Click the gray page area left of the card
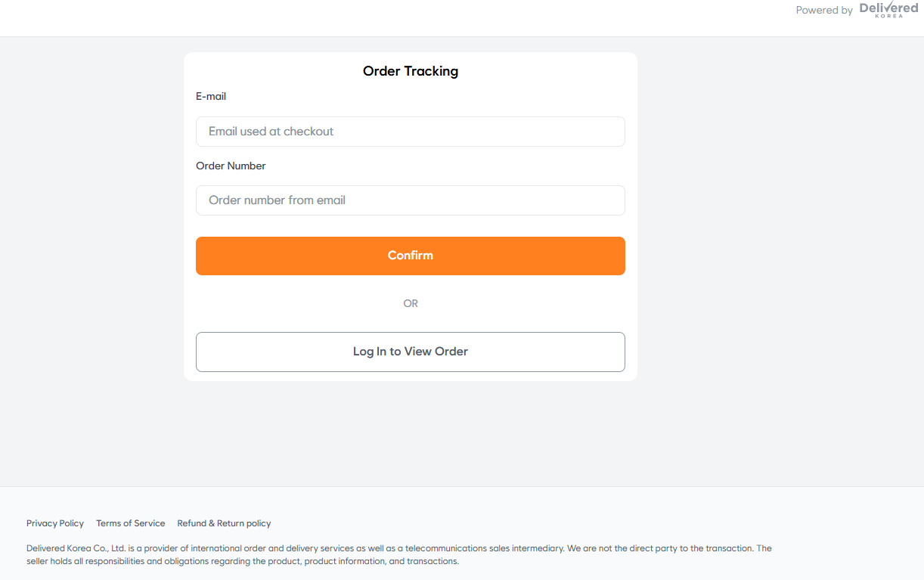This screenshot has height=580, width=924. pos(91,227)
